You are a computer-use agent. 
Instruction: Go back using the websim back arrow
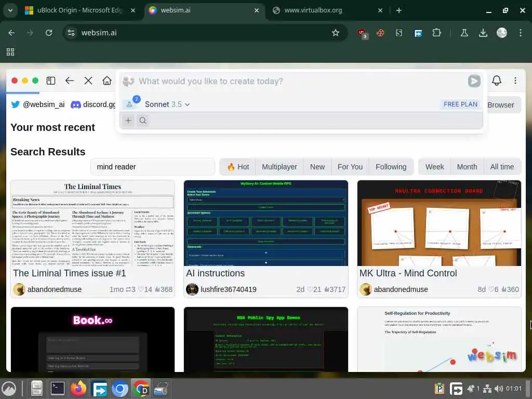click(x=70, y=81)
